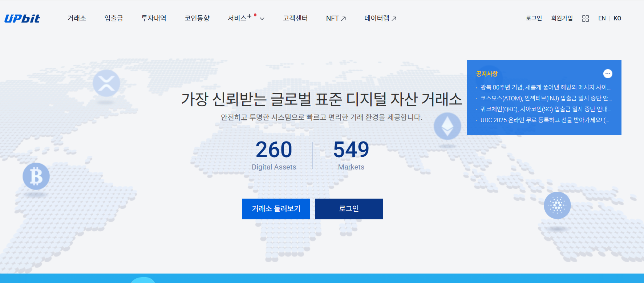This screenshot has width=644, height=283.
Task: Open the 입출금 menu
Action: [114, 18]
